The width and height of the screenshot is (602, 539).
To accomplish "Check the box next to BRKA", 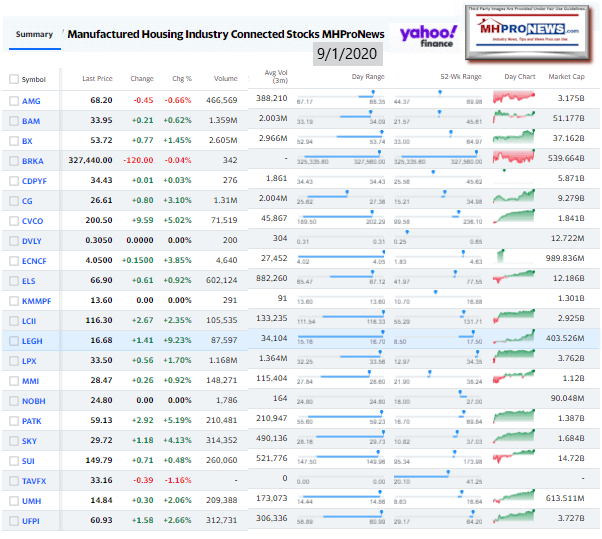I will 13,161.
